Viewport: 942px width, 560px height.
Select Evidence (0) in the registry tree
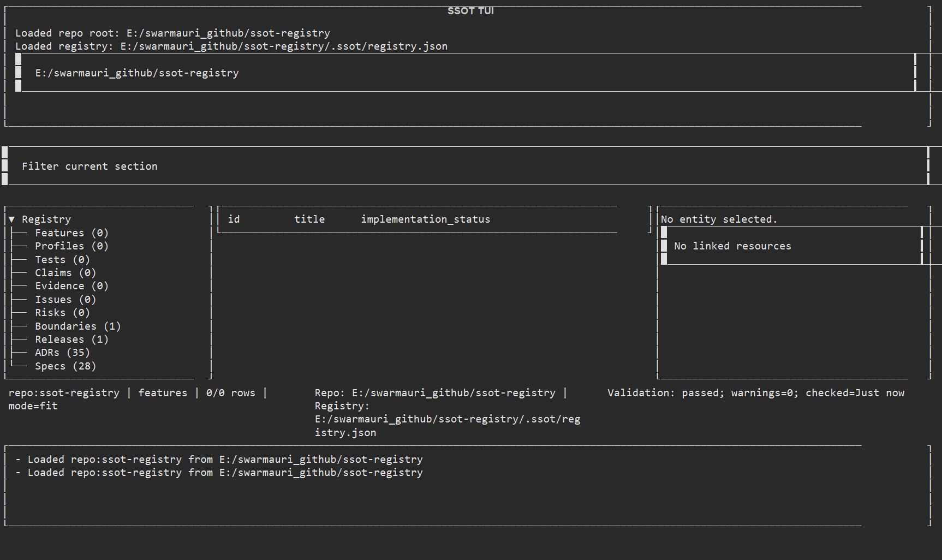[x=71, y=286]
